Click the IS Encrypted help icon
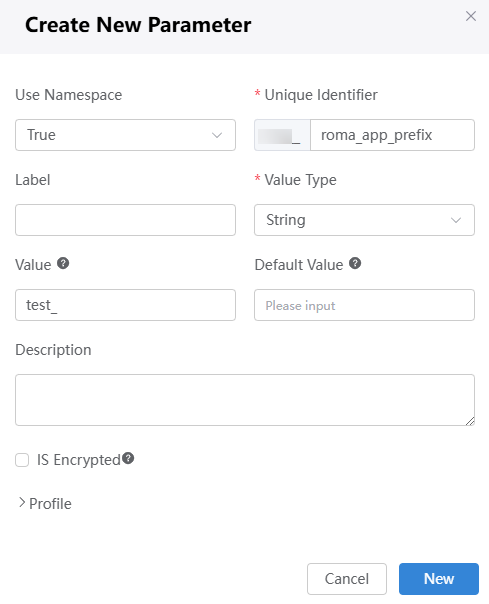The image size is (489, 604). (128, 458)
